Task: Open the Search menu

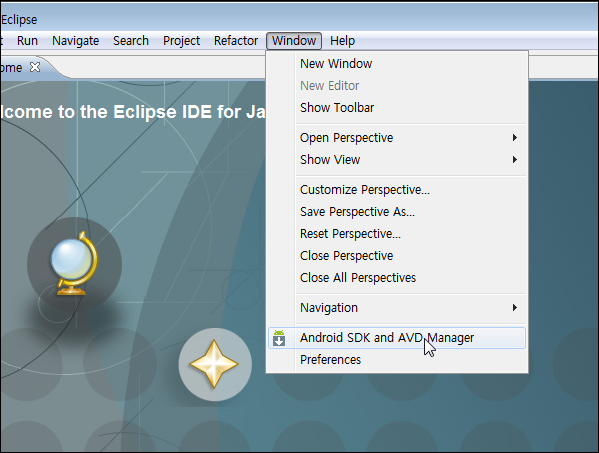Action: coord(131,40)
